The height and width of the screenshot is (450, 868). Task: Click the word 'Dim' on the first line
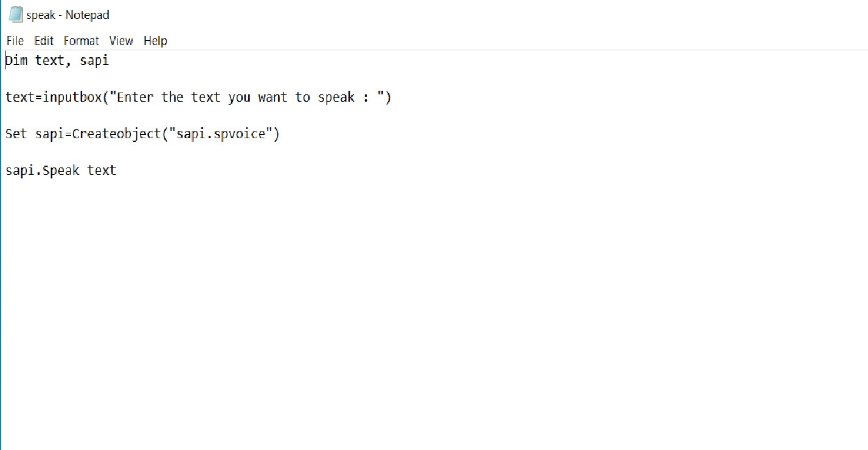pos(16,60)
